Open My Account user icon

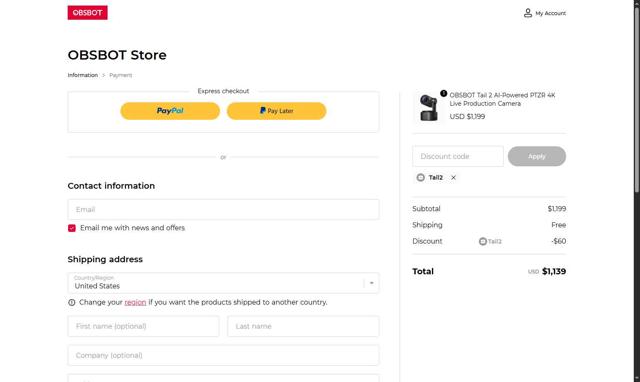coord(528,13)
